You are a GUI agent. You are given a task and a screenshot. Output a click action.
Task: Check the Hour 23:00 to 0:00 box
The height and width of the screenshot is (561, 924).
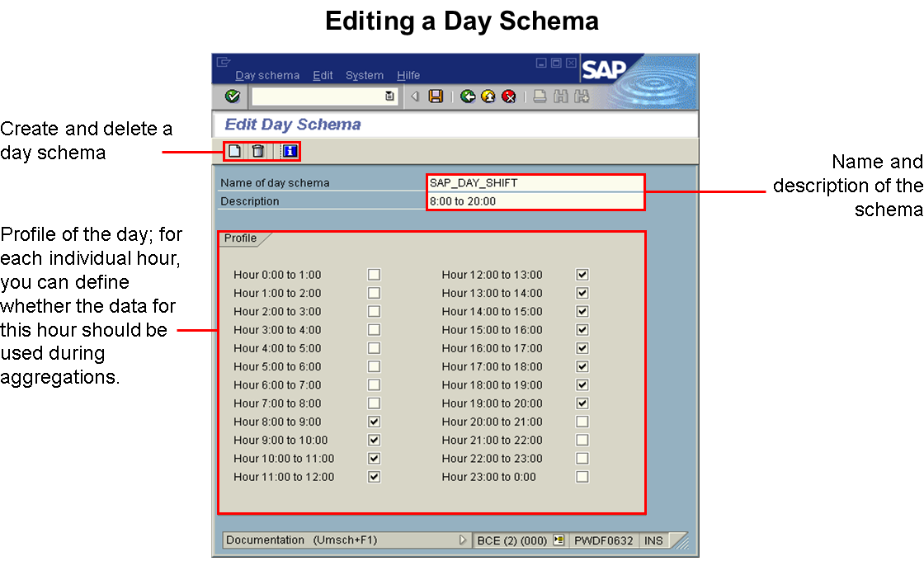click(x=582, y=477)
